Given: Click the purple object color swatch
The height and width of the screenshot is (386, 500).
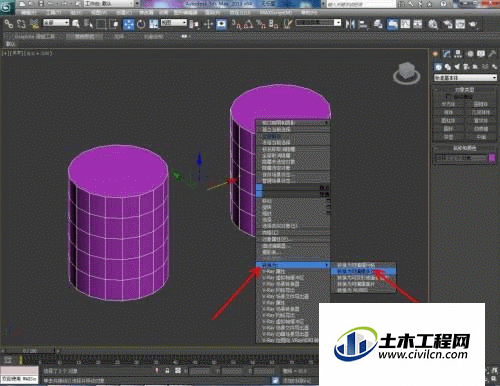Looking at the screenshot, I should pyautogui.click(x=492, y=158).
